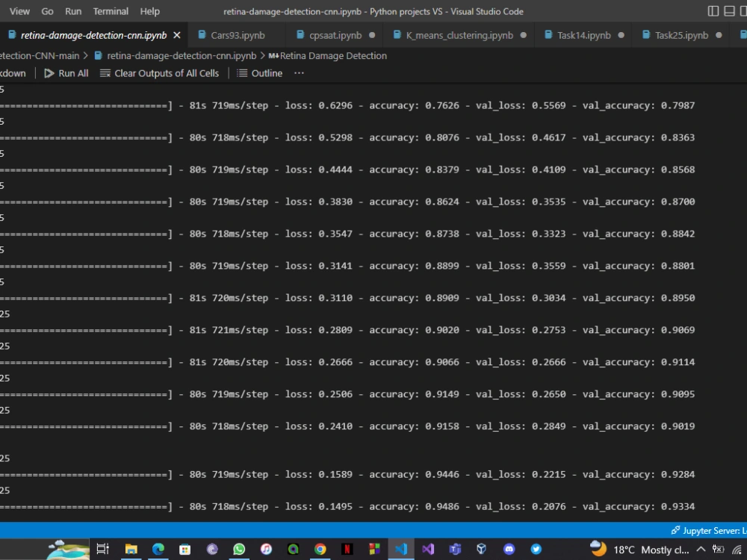Open Discord from the taskbar

[509, 549]
